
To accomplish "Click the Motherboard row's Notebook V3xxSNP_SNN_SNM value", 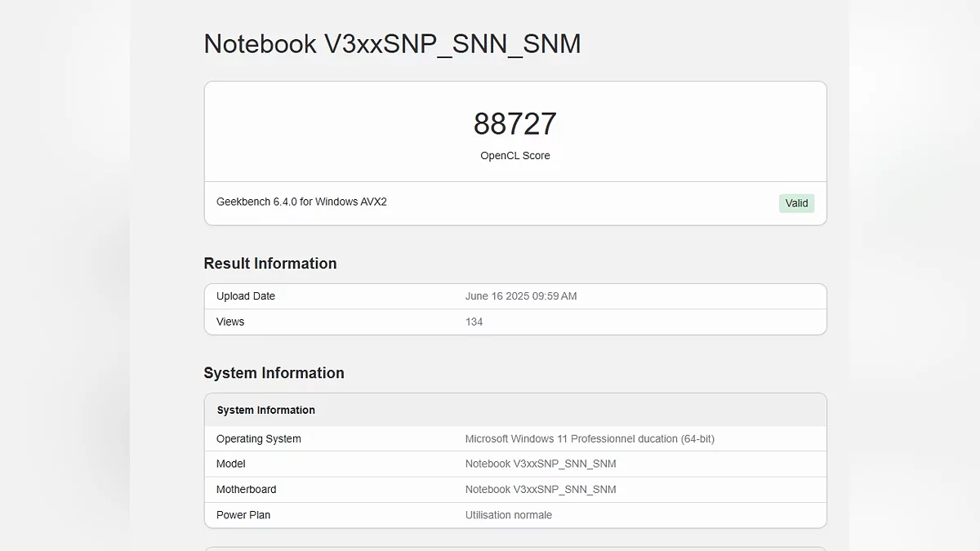I will click(x=541, y=490).
